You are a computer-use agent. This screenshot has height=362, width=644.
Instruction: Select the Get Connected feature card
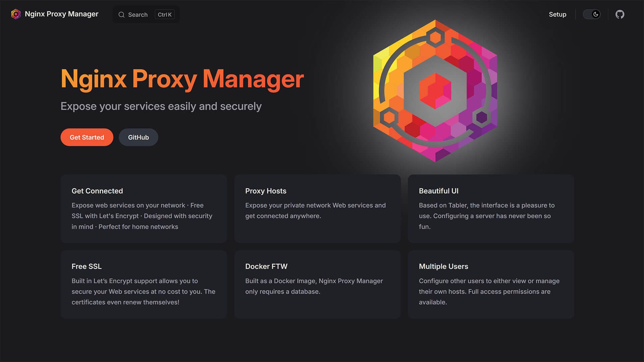(144, 208)
